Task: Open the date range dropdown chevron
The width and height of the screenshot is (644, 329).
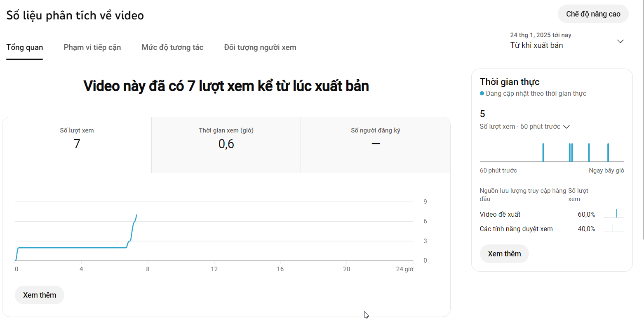Action: tap(620, 41)
